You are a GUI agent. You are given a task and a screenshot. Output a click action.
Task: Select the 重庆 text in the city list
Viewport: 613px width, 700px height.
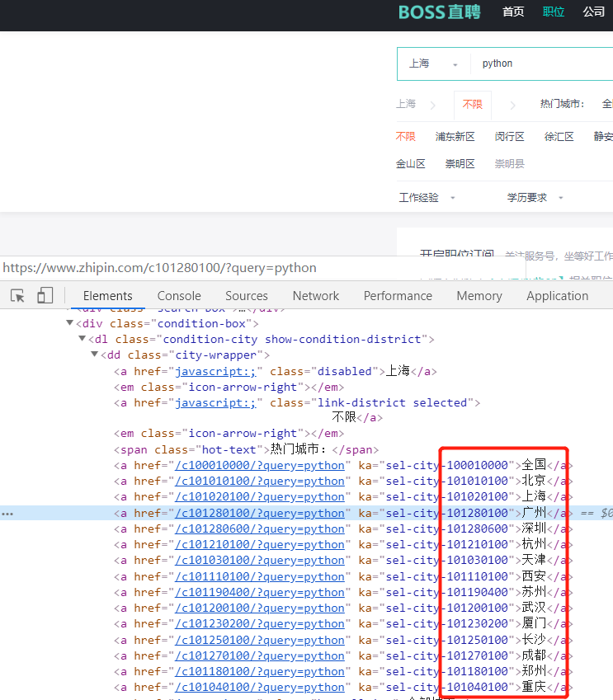pos(534,686)
